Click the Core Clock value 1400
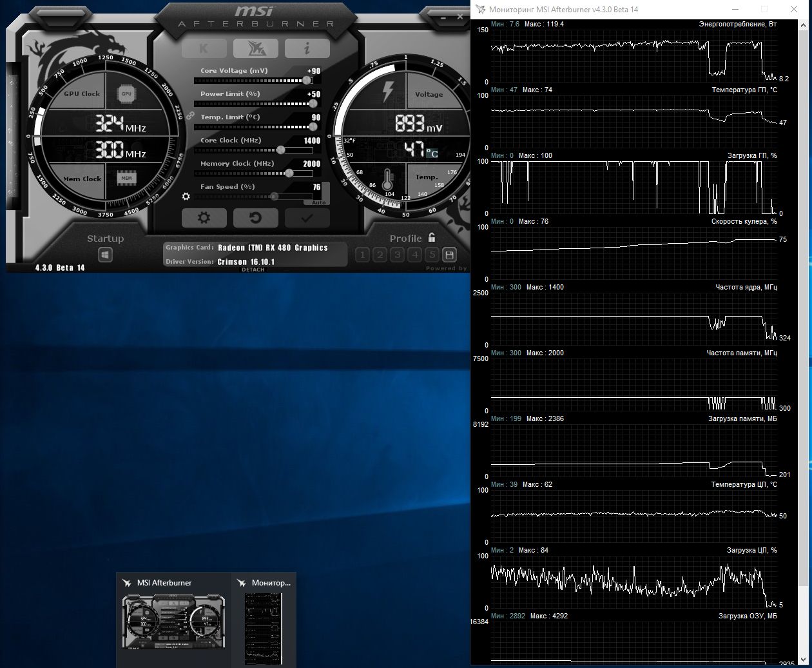This screenshot has height=668, width=812. [312, 141]
